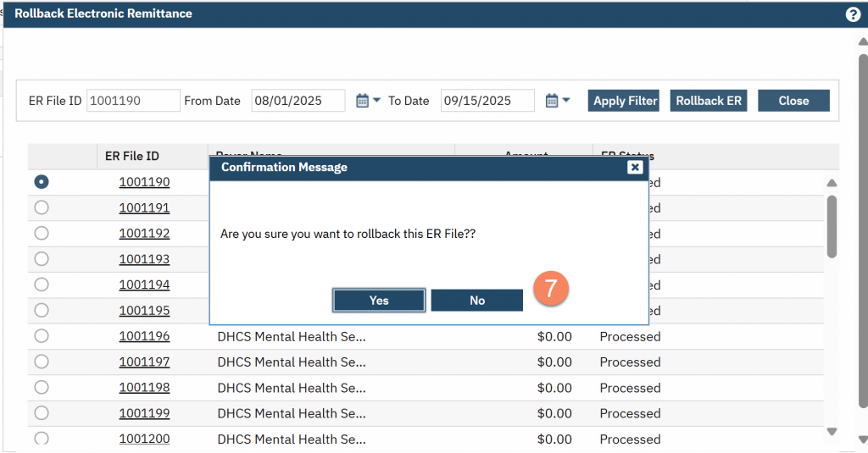Viewport: 868px width, 453px height.
Task: Open ER File 1001197 link
Action: (x=144, y=362)
